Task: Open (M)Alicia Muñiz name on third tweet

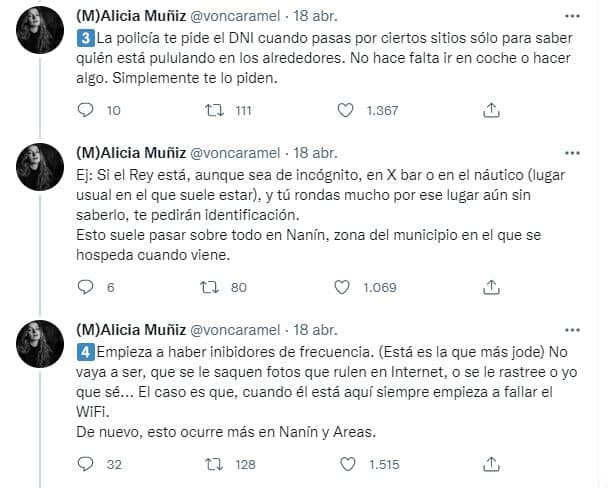Action: click(131, 330)
